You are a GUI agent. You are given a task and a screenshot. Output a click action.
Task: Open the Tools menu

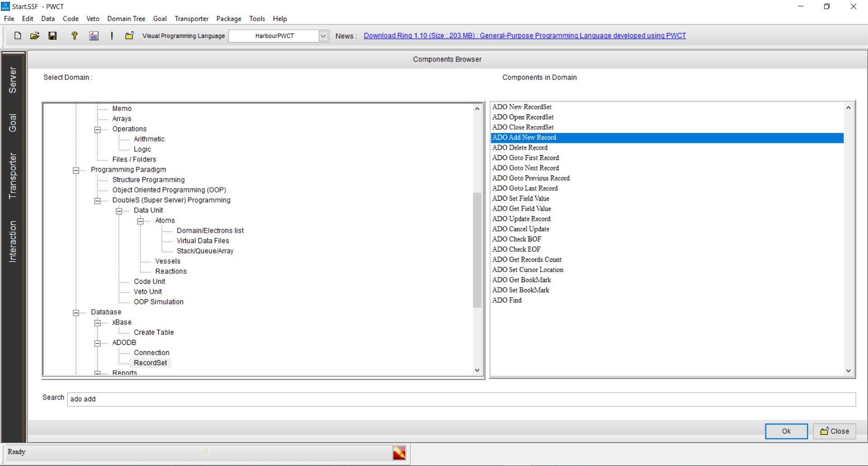257,19
